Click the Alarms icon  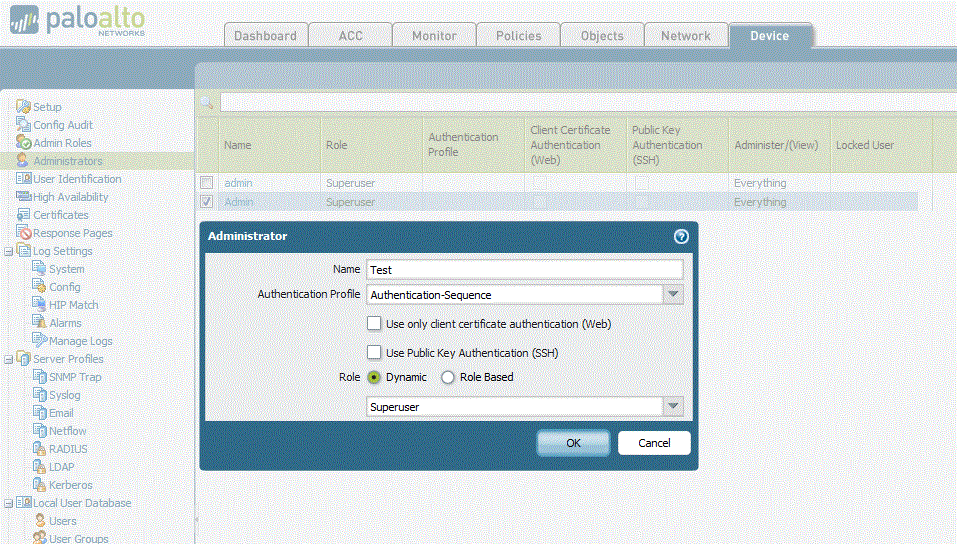coord(39,322)
